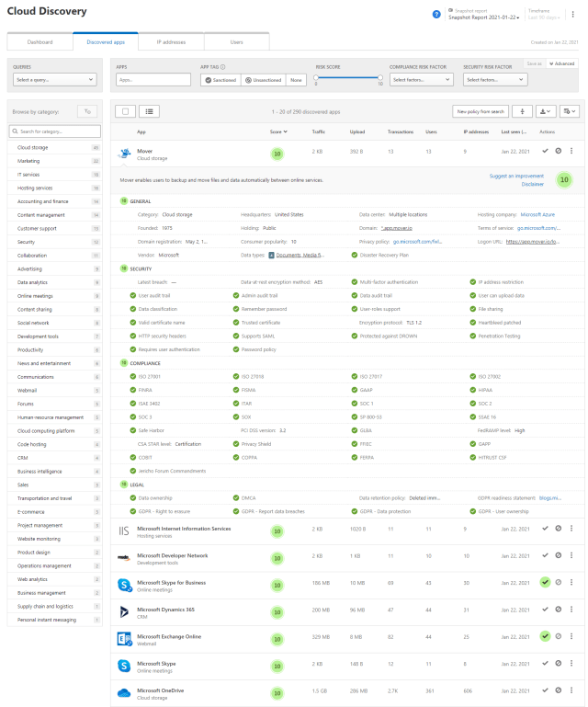This screenshot has height=707, width=588.
Task: Open the Timeframe dropdown
Action: tap(544, 17)
